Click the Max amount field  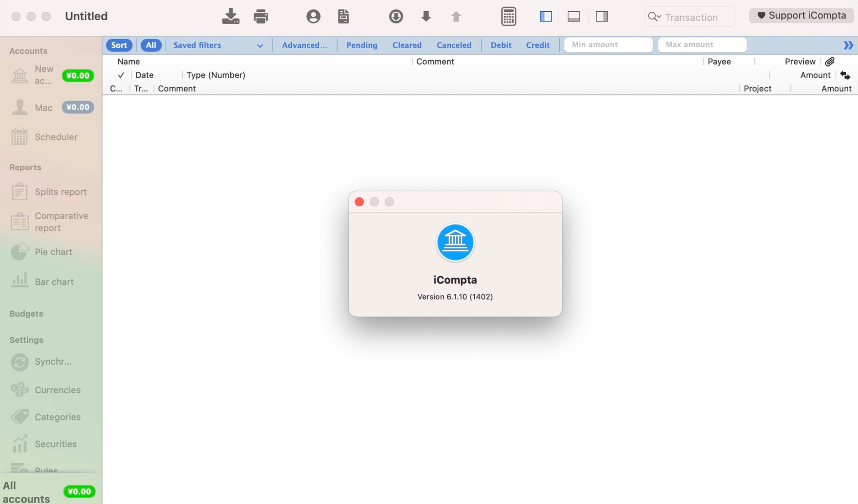point(702,45)
